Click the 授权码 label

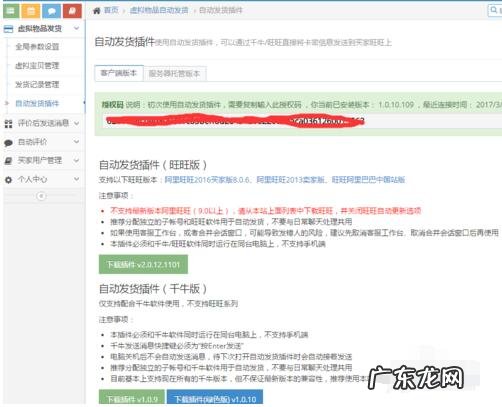click(x=113, y=105)
